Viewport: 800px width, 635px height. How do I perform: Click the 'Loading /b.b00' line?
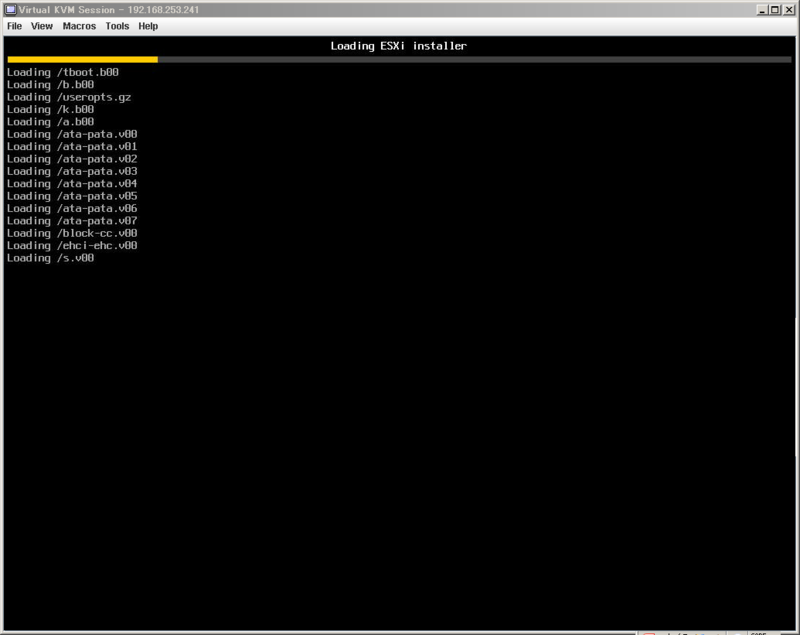tap(51, 85)
